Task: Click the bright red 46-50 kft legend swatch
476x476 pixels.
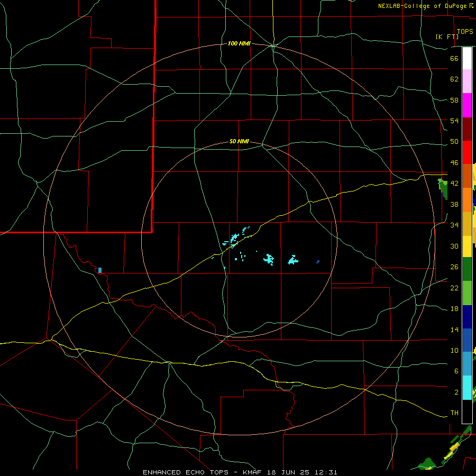Action: tap(467, 152)
